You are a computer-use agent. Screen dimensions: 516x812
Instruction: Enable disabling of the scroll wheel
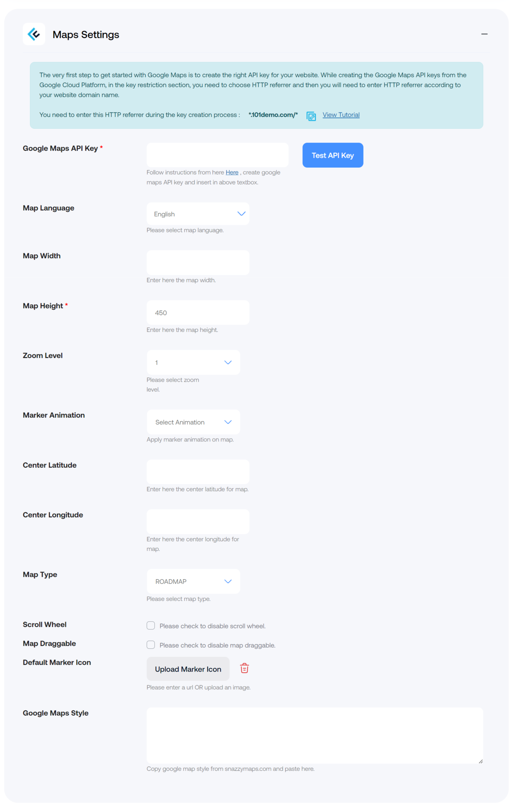click(151, 626)
